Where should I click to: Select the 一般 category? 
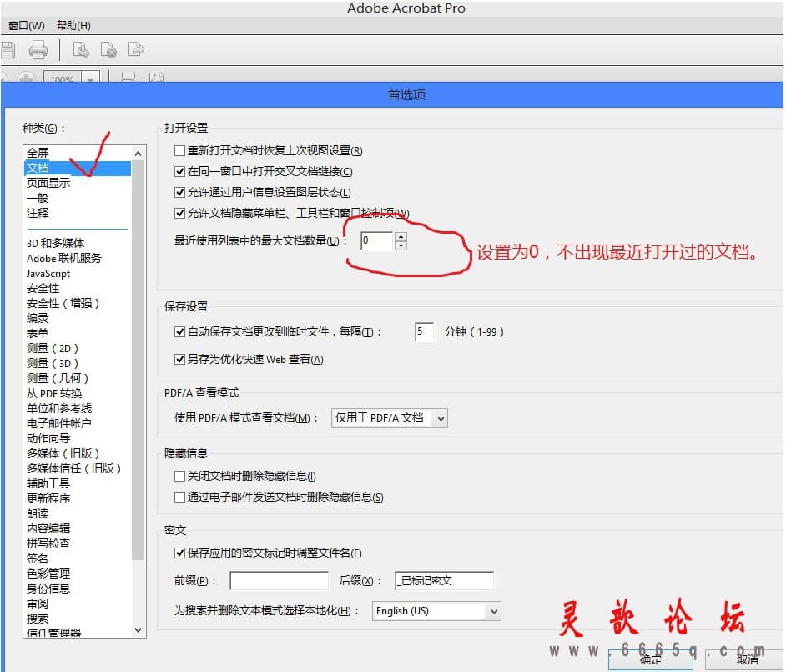click(x=38, y=198)
